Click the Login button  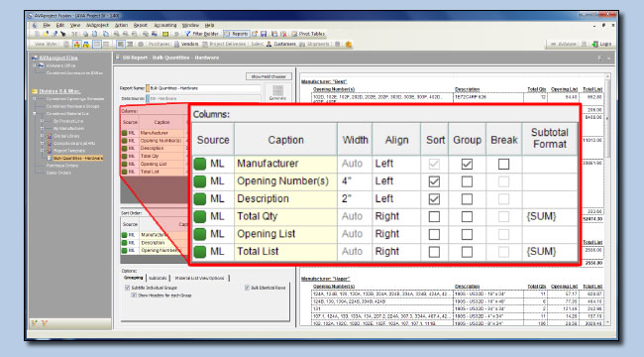coord(601,44)
